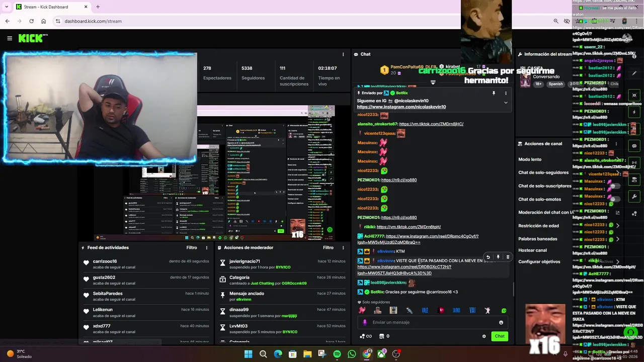The image size is (644, 362).
Task: Open riikiki's vm.tiktok.com link
Action: (x=409, y=227)
